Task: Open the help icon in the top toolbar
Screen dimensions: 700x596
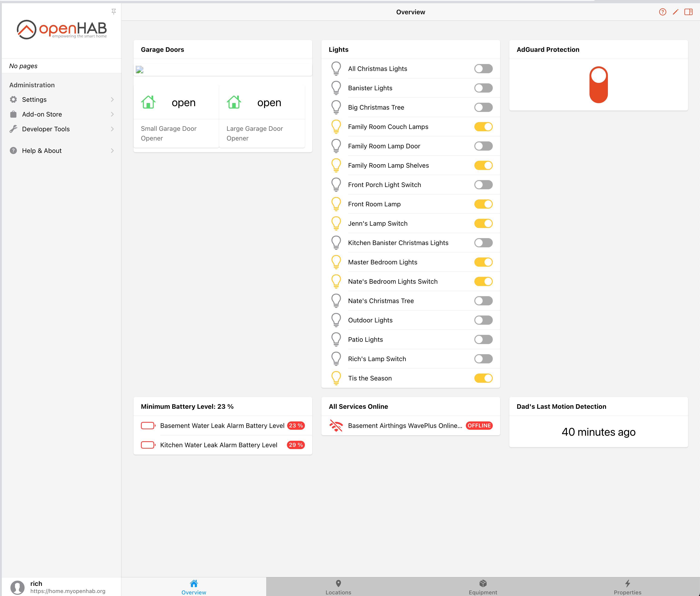Action: coord(662,12)
